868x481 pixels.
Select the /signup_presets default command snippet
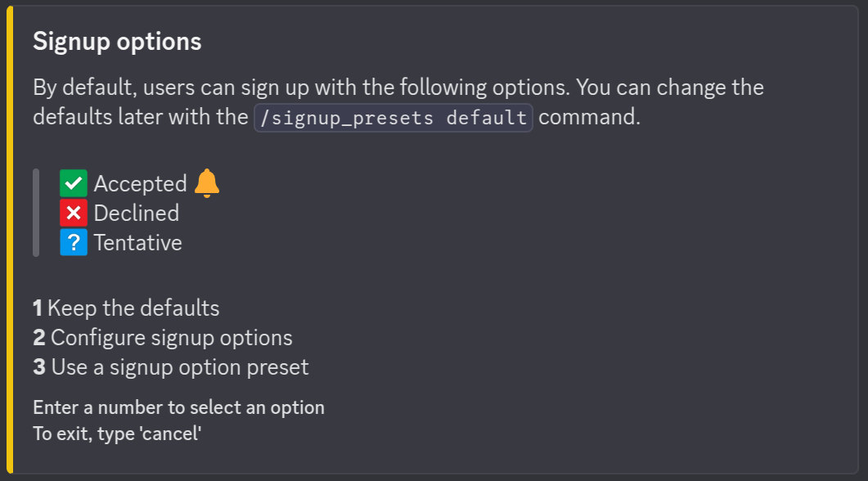(394, 117)
